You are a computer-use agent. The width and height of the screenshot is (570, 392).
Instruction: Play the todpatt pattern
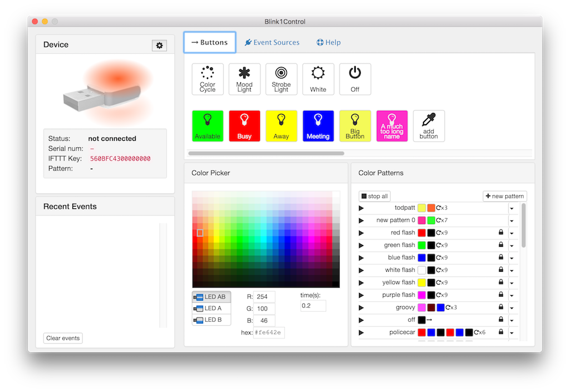pos(361,208)
